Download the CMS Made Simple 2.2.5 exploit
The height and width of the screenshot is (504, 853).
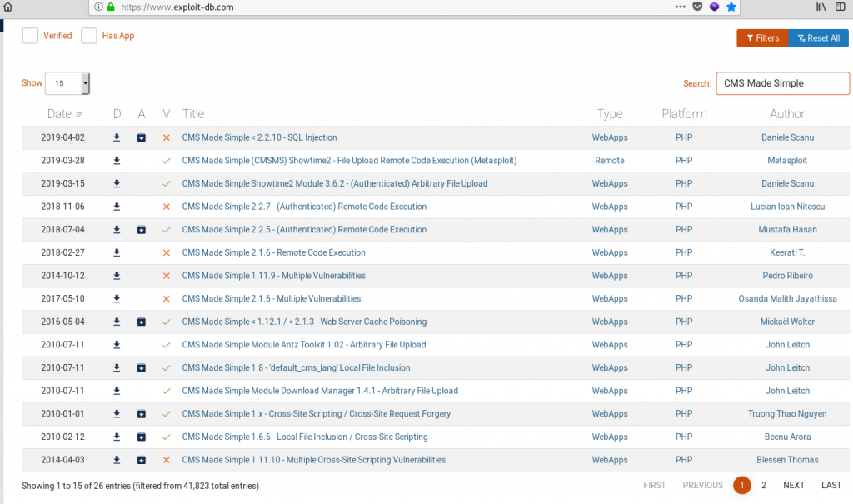[117, 230]
